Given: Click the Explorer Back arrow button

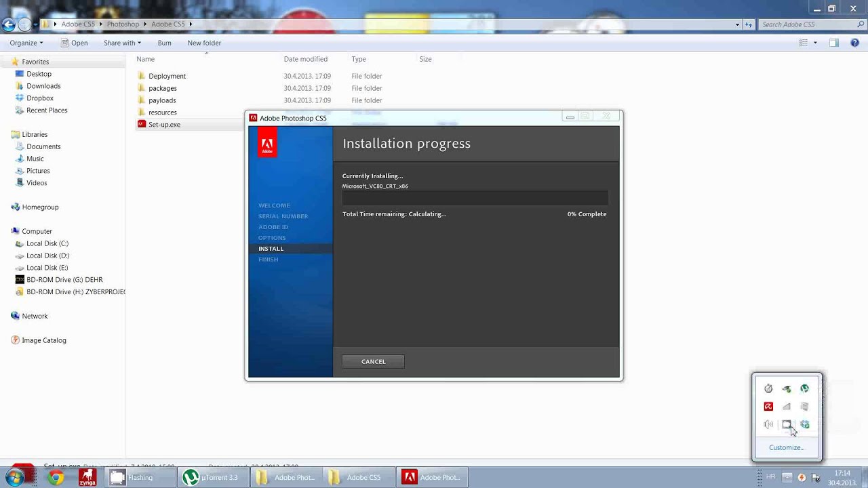Looking at the screenshot, I should (x=9, y=25).
